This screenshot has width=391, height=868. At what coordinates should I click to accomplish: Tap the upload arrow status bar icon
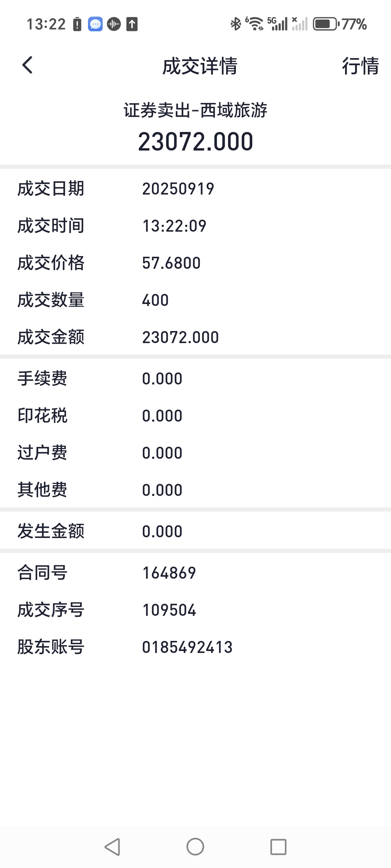(x=132, y=24)
